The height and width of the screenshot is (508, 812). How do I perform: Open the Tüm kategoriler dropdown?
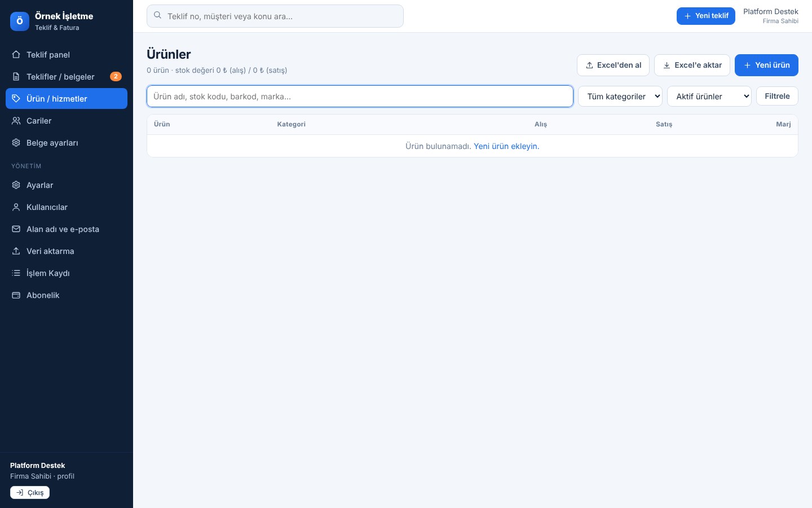point(620,97)
